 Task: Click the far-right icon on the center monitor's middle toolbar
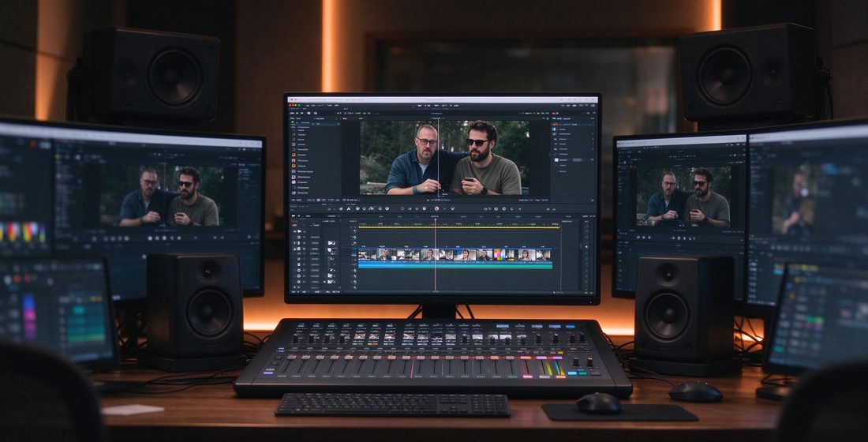pyautogui.click(x=554, y=209)
